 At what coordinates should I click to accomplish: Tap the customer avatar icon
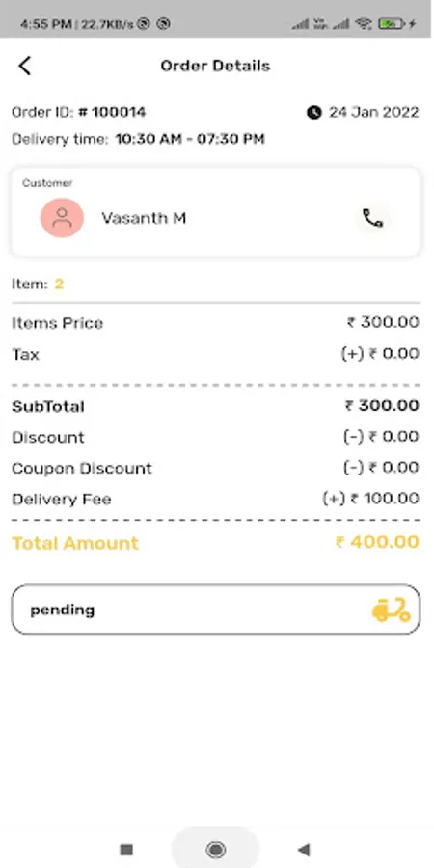[62, 218]
